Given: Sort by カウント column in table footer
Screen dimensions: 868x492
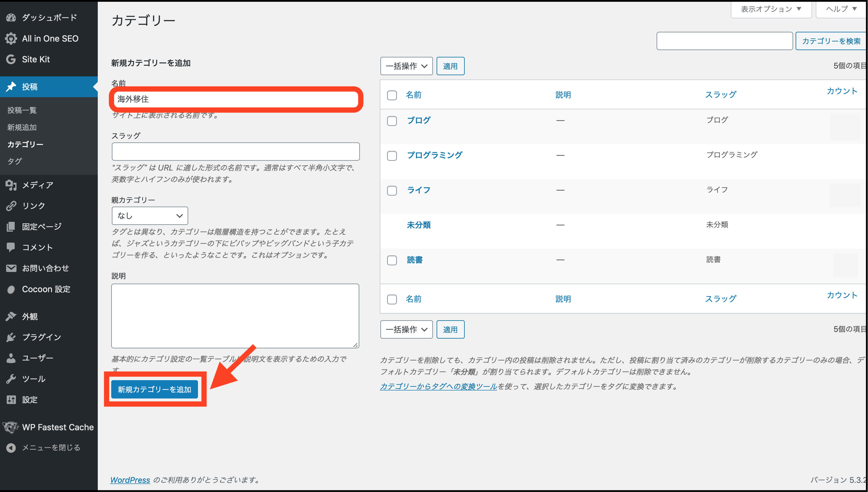Looking at the screenshot, I should (x=842, y=295).
